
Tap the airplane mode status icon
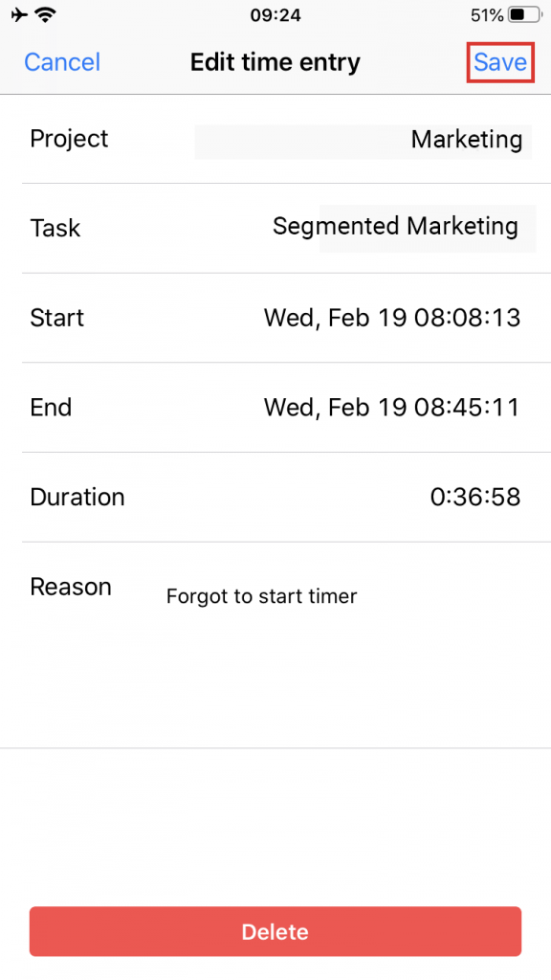(19, 14)
